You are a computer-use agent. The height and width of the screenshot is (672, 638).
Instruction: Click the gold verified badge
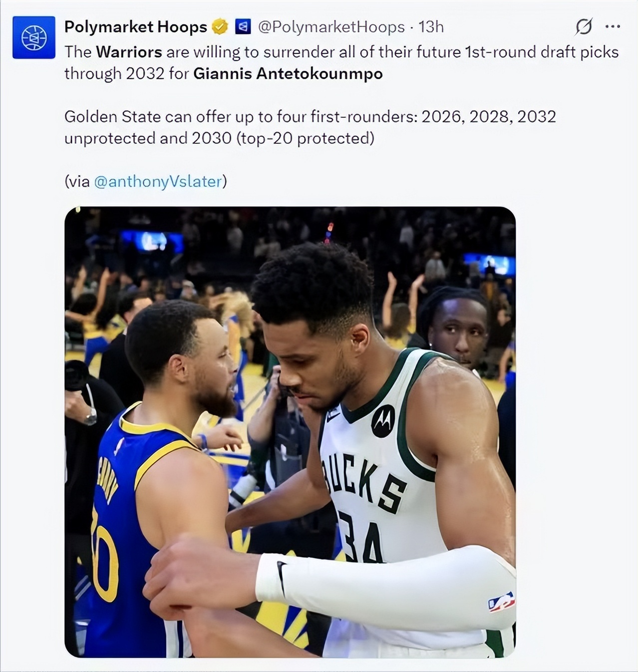pyautogui.click(x=220, y=27)
